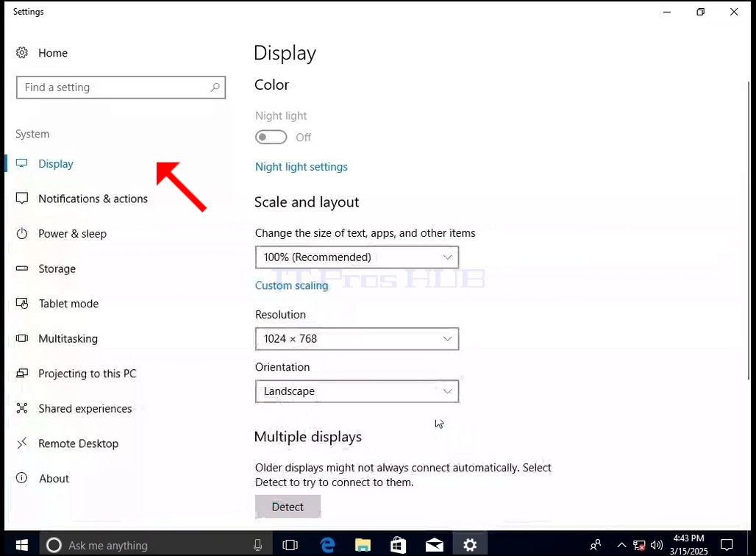This screenshot has width=756, height=556.
Task: Open the People icon in tray
Action: pyautogui.click(x=596, y=545)
